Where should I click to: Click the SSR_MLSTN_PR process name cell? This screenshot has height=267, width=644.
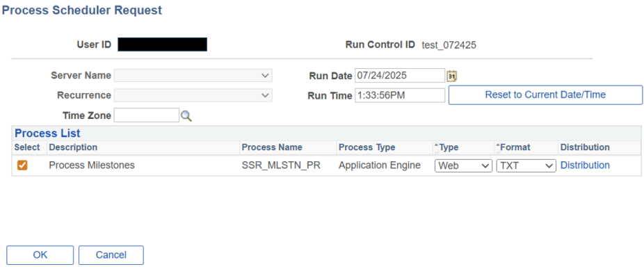281,165
